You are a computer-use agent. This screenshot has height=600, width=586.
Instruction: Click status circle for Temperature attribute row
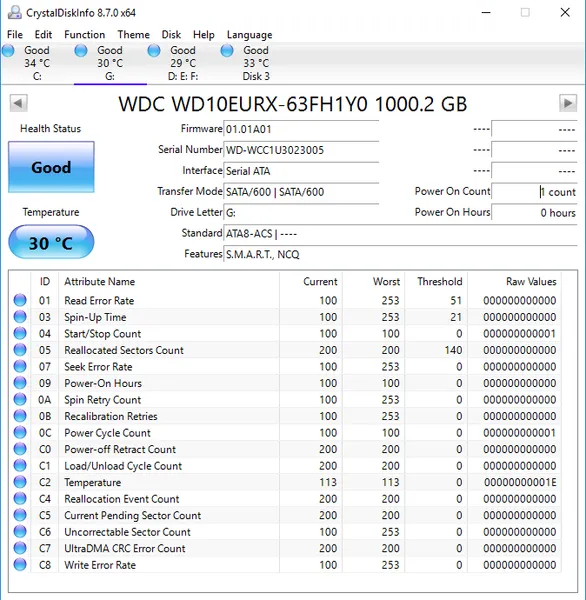tap(20, 482)
